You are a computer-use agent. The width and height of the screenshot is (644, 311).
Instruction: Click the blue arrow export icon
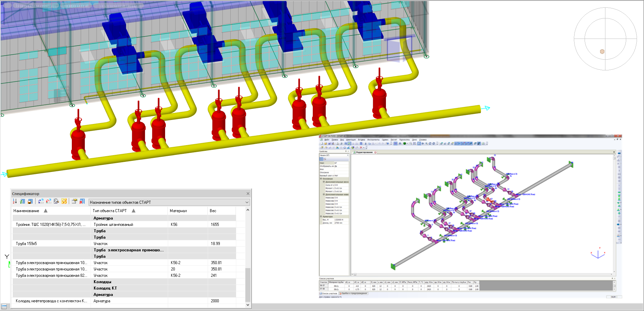coord(41,201)
